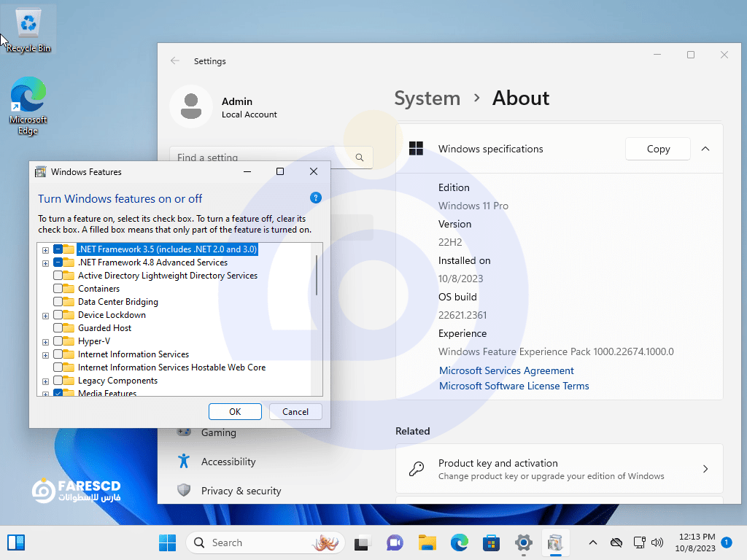Open the Widgets panel on the taskbar
The image size is (747, 560).
pyautogui.click(x=16, y=542)
